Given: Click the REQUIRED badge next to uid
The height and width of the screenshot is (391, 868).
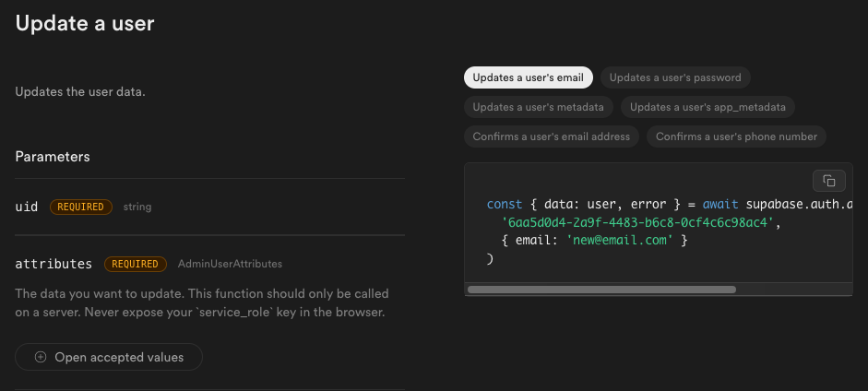Looking at the screenshot, I should 81,207.
